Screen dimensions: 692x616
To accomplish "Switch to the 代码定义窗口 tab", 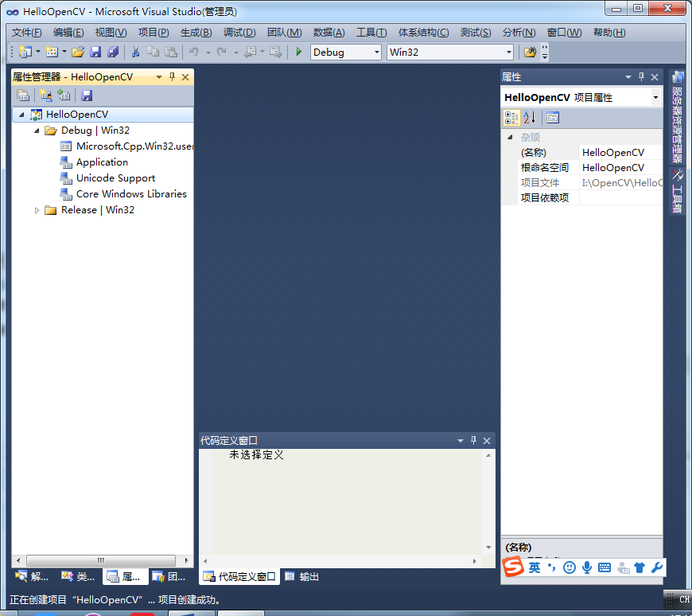I will [239, 576].
